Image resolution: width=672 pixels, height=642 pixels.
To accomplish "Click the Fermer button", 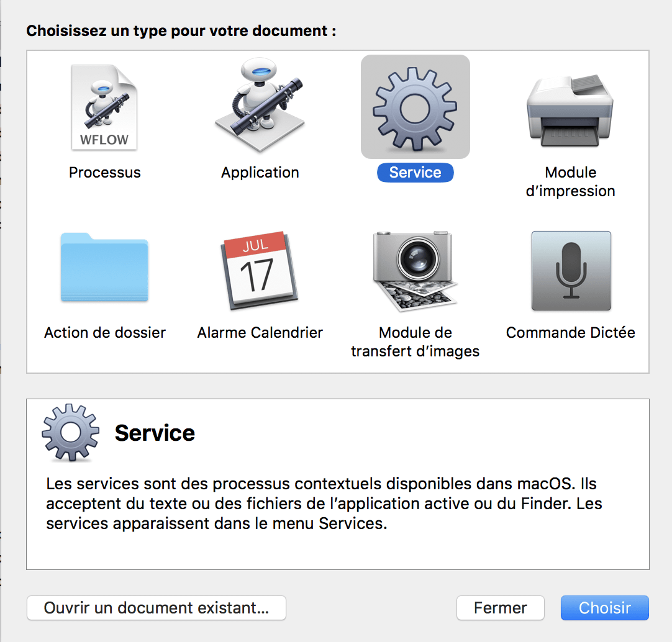I will click(x=500, y=608).
